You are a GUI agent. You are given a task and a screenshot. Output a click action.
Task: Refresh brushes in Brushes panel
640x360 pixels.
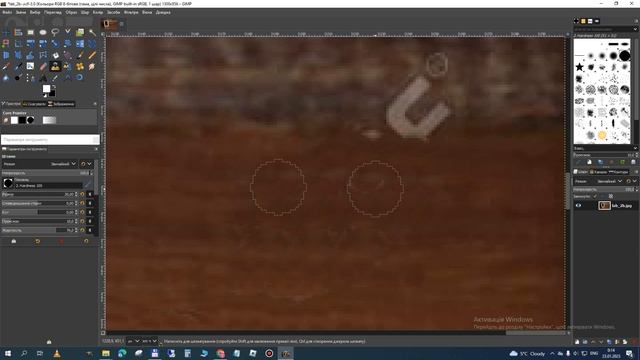[622, 162]
